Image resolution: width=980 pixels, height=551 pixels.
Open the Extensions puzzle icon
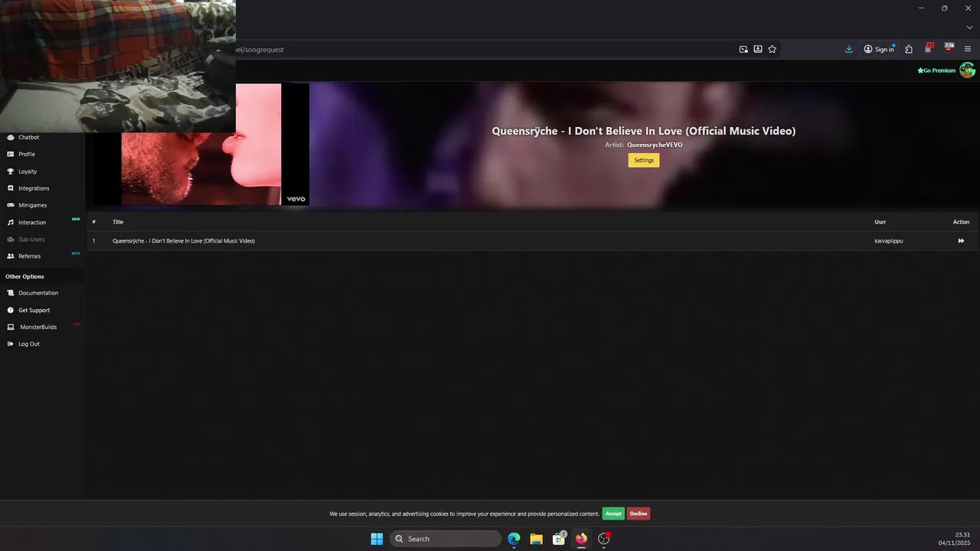909,49
